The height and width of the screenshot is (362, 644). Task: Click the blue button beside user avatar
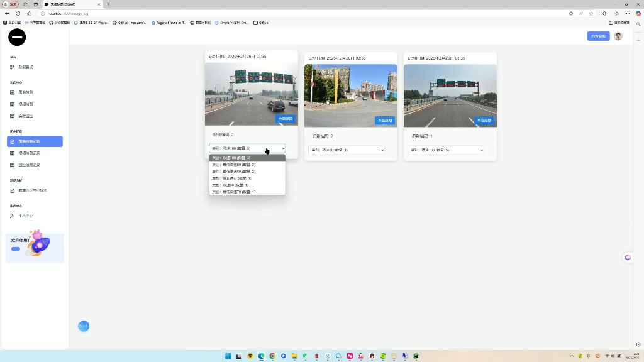pos(599,36)
